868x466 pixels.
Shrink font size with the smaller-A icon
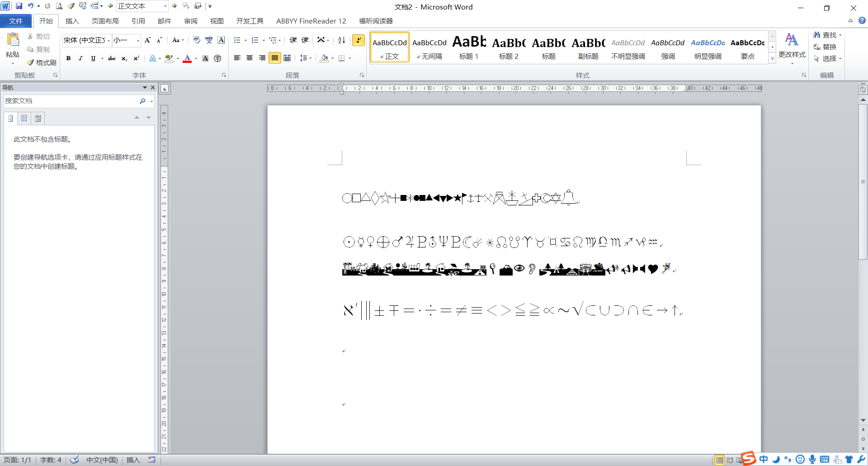[x=159, y=40]
